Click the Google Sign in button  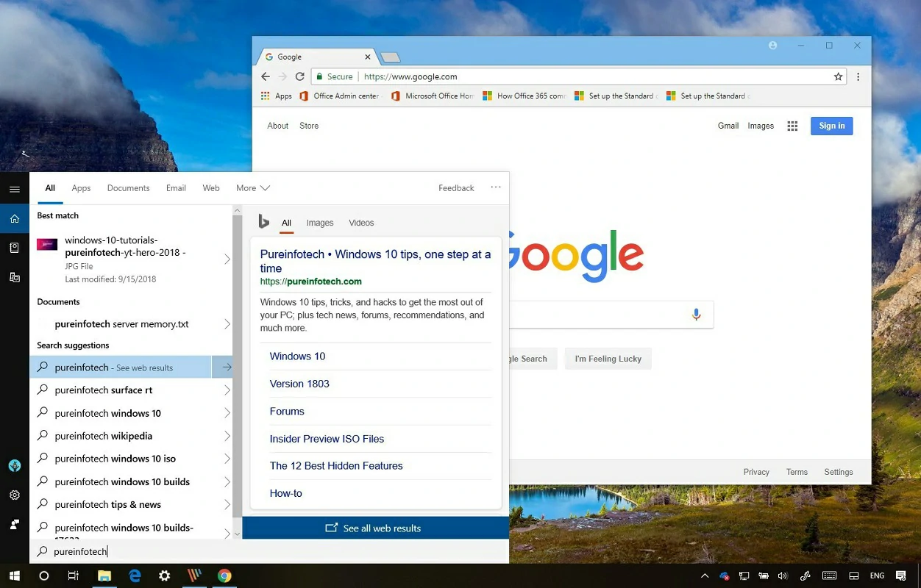tap(831, 126)
